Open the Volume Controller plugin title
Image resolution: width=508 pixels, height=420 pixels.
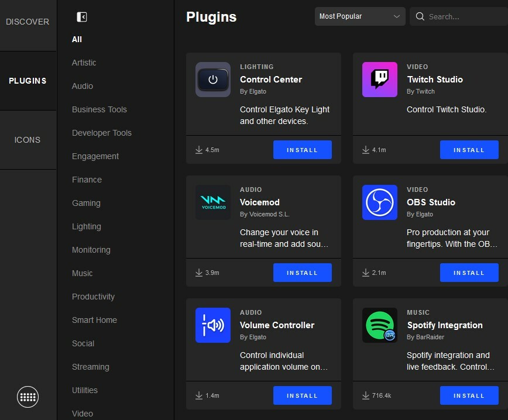pyautogui.click(x=277, y=325)
